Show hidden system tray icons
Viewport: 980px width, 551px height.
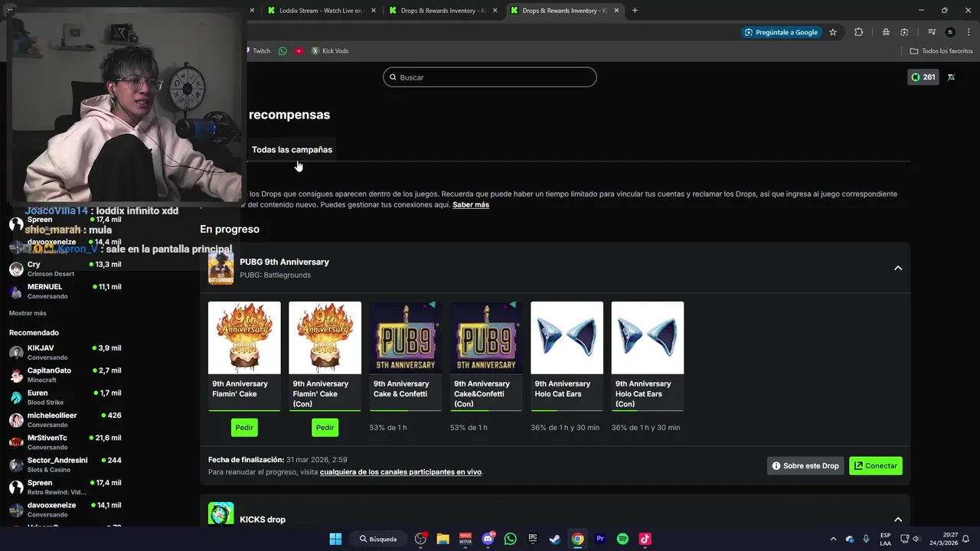click(833, 539)
